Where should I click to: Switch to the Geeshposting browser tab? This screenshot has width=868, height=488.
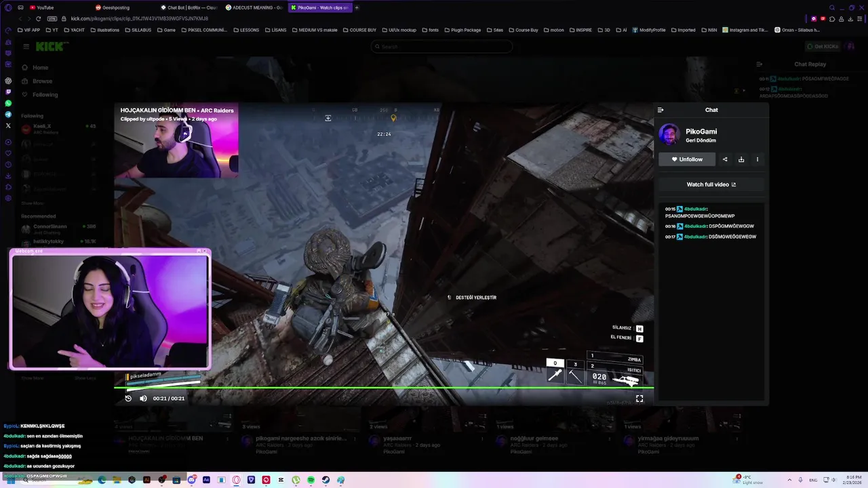[x=114, y=7]
